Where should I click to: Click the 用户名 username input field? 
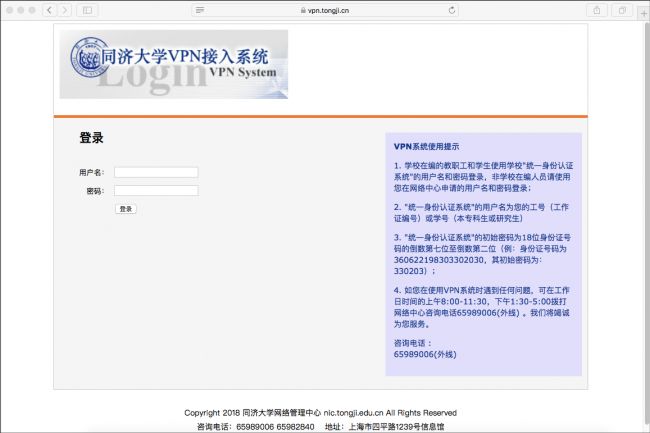coord(156,172)
